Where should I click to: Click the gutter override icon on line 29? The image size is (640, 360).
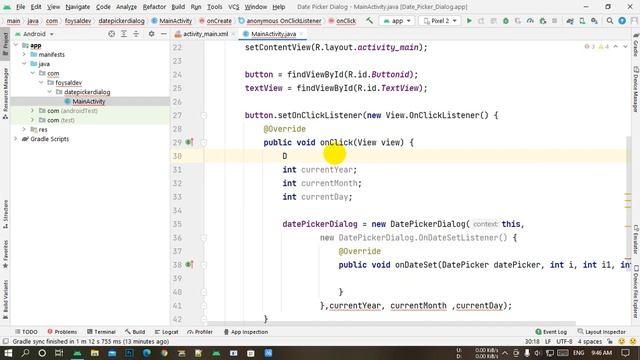tap(189, 142)
